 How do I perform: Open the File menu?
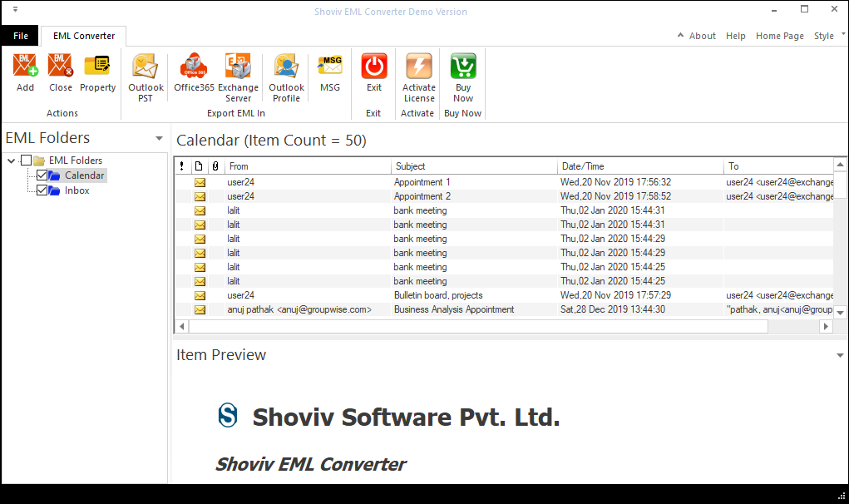point(21,36)
